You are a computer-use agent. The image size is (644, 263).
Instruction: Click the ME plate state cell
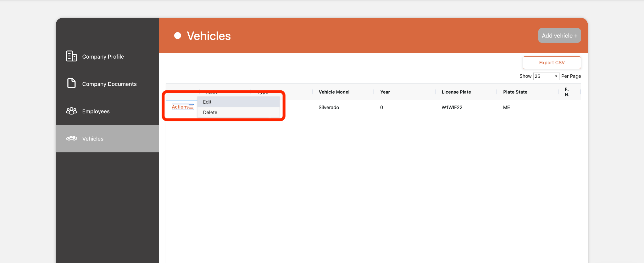(506, 107)
